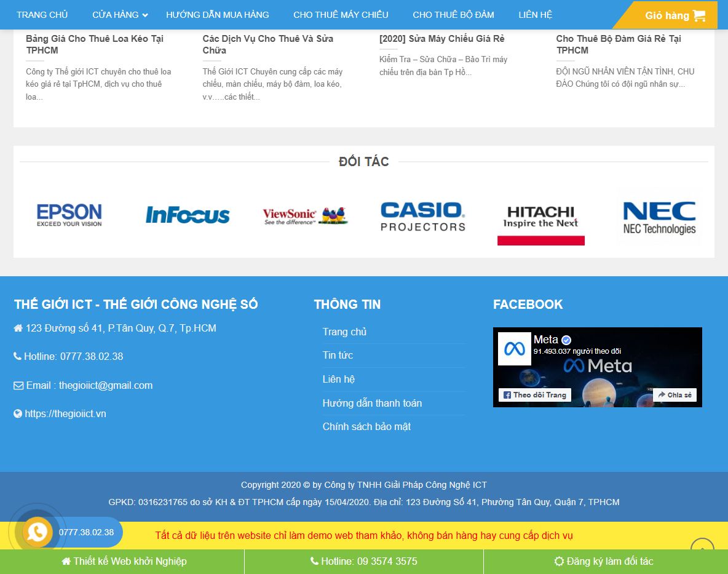This screenshot has width=728, height=574.
Task: Click footer Hotline: 0777.38.02.38 text
Action: click(x=73, y=357)
